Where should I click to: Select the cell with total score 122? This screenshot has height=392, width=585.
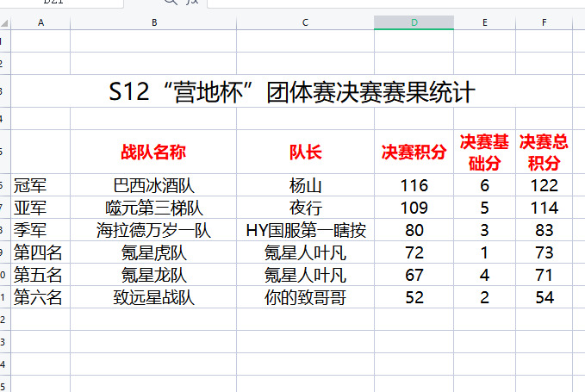click(x=544, y=185)
